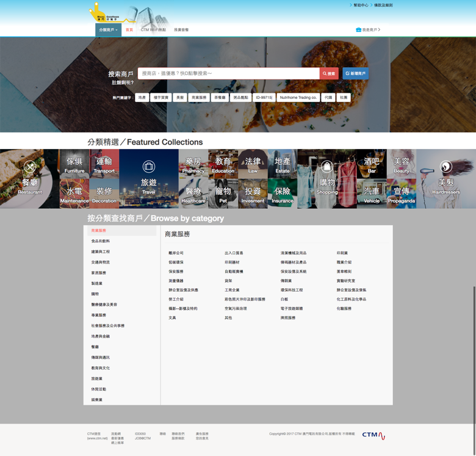Click the 出入口貿易 subcategory link
Viewport: 476px width, 456px height.
pyautogui.click(x=234, y=253)
